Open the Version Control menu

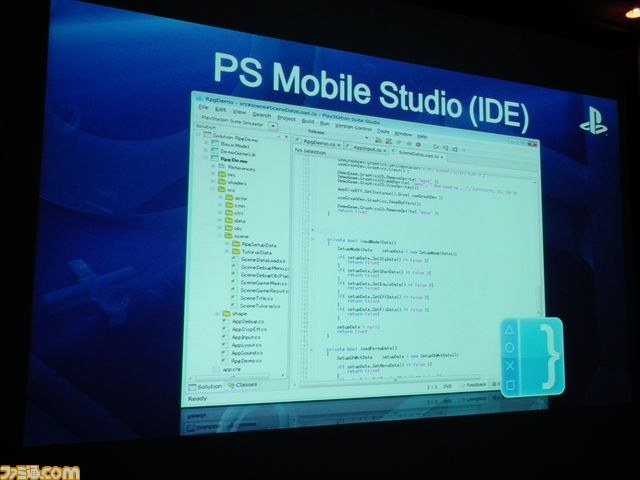coord(353,127)
